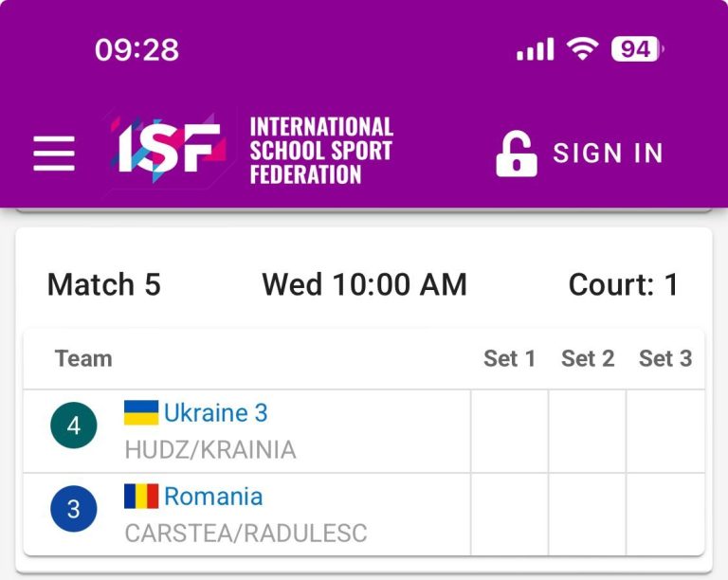Open the hamburger menu
The image size is (728, 580).
54,154
